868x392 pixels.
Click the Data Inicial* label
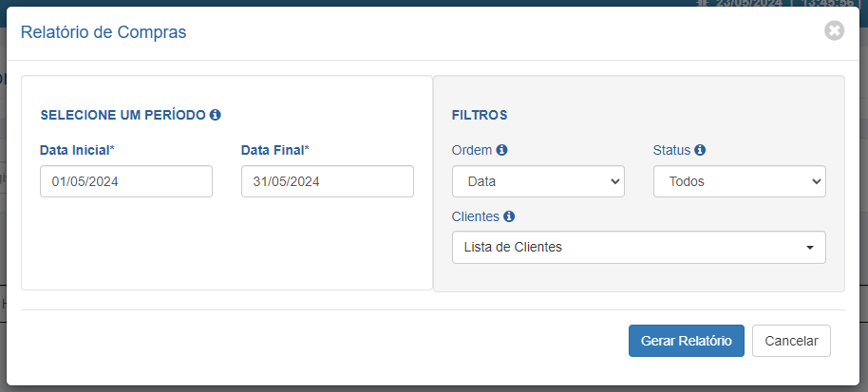(77, 150)
